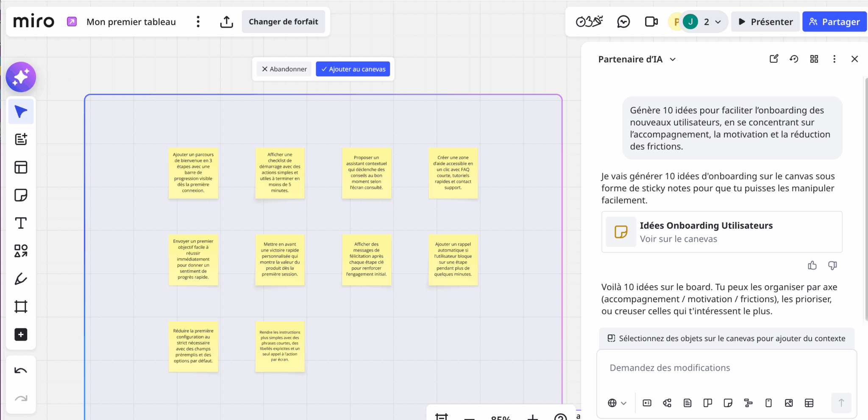Select the sticky note tool in left toolbar
Image resolution: width=868 pixels, height=420 pixels.
point(21,195)
